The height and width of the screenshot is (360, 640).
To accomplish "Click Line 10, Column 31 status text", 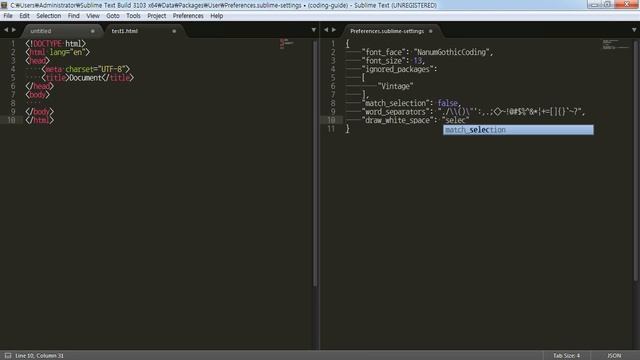I will pyautogui.click(x=40, y=356).
